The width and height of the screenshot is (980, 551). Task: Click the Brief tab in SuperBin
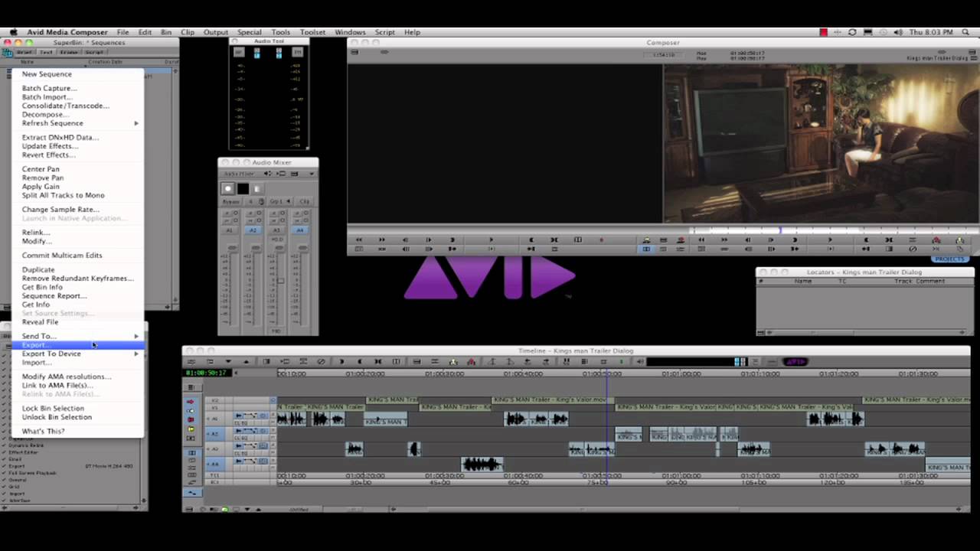click(x=24, y=52)
